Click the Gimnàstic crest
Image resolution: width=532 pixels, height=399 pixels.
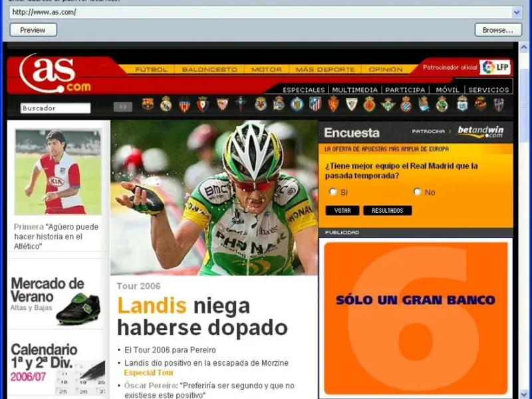click(x=480, y=104)
